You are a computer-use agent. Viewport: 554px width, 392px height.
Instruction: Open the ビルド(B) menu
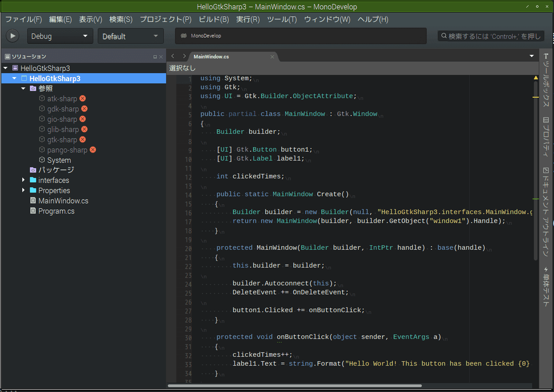[x=214, y=19]
